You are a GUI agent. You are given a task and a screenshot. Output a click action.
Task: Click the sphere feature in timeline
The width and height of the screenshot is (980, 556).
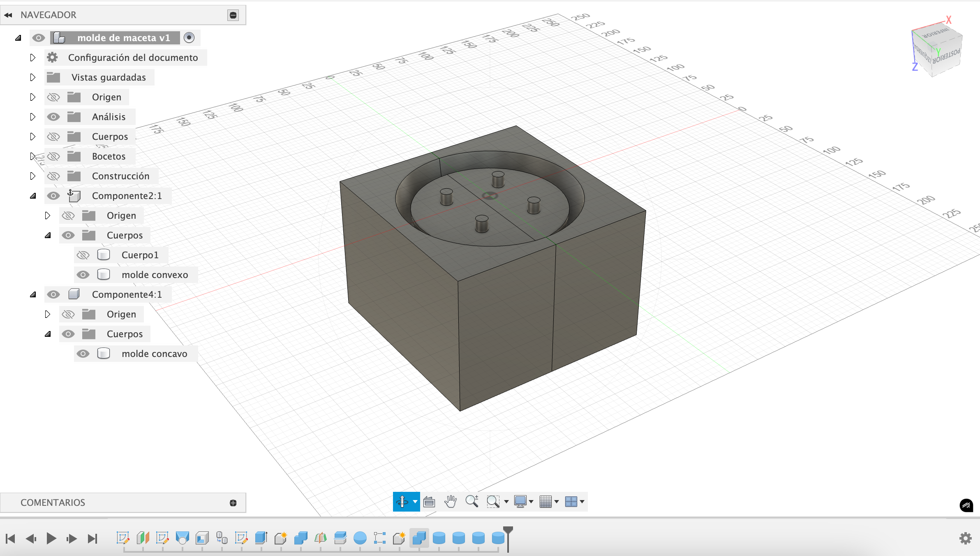point(360,537)
